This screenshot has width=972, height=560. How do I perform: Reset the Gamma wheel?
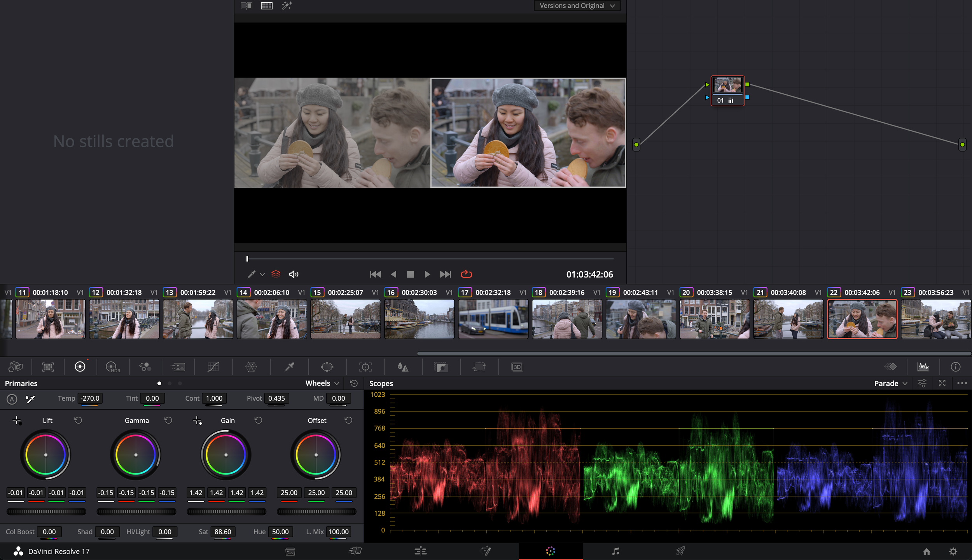[x=168, y=420]
